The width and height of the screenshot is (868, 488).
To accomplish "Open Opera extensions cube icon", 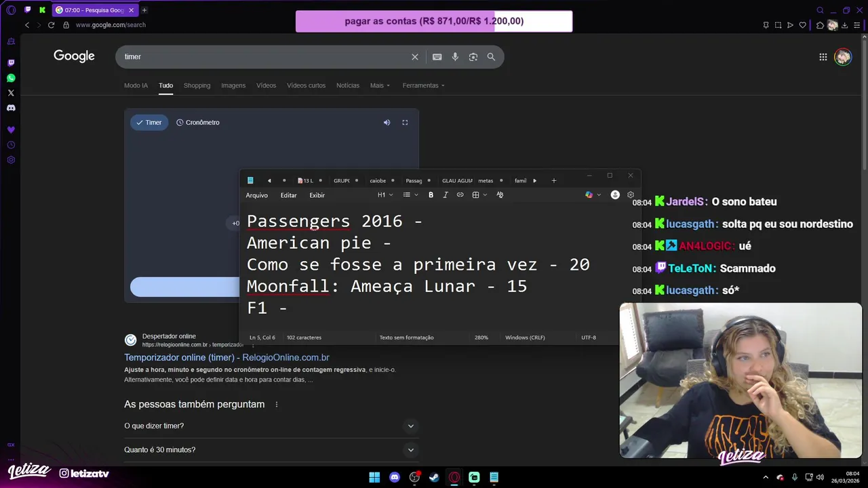I will (820, 25).
